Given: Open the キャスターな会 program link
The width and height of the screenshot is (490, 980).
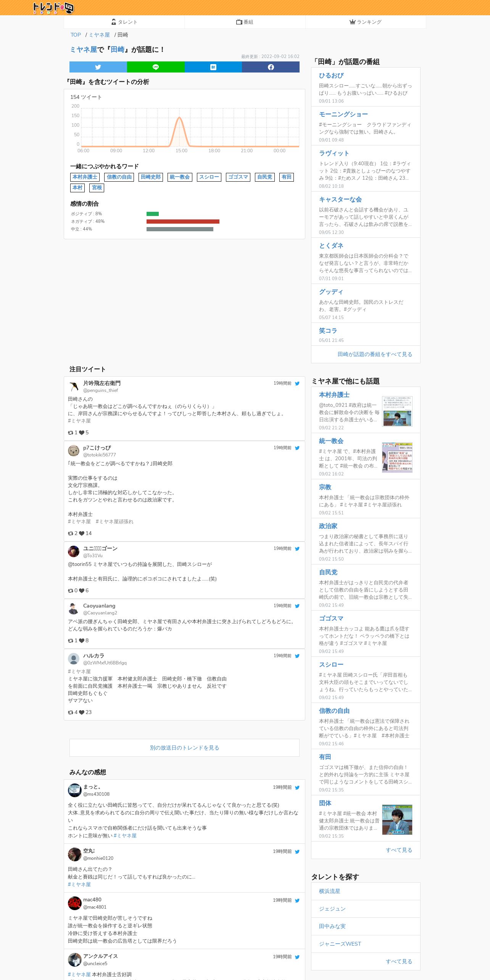Looking at the screenshot, I should (x=340, y=200).
